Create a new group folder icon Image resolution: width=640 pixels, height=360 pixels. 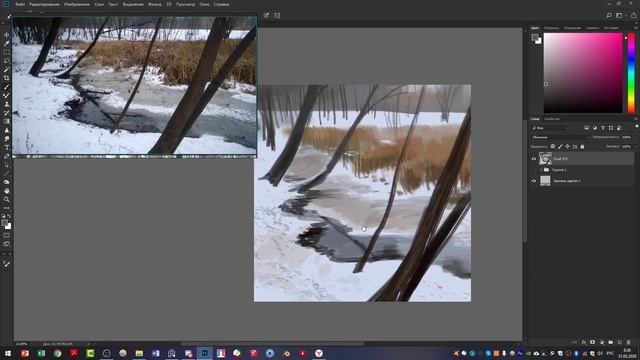coord(611,342)
